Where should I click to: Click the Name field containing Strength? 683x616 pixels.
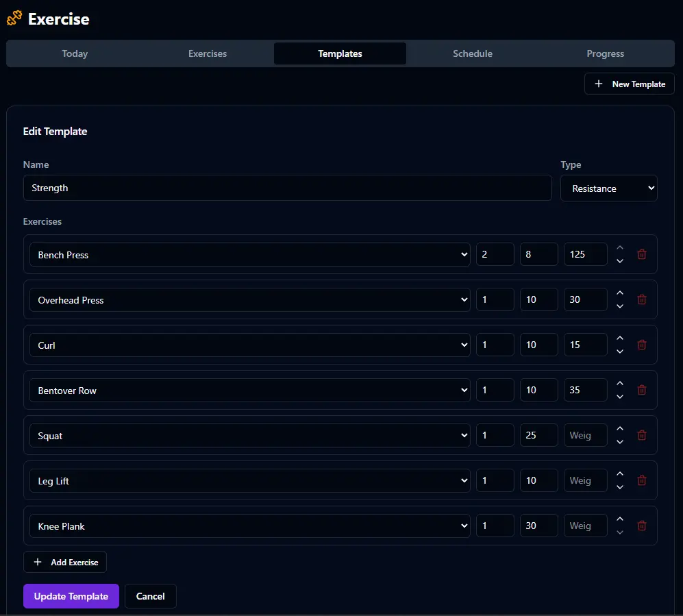(x=288, y=188)
